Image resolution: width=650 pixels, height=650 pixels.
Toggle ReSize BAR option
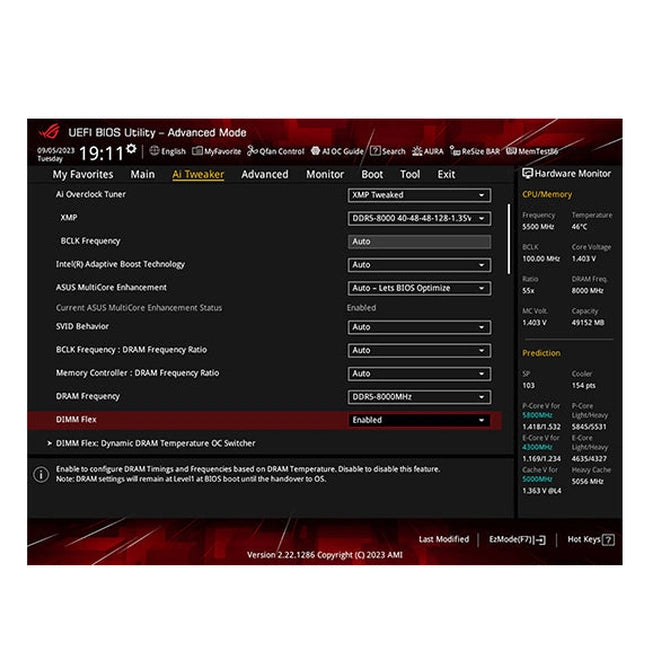[x=475, y=151]
